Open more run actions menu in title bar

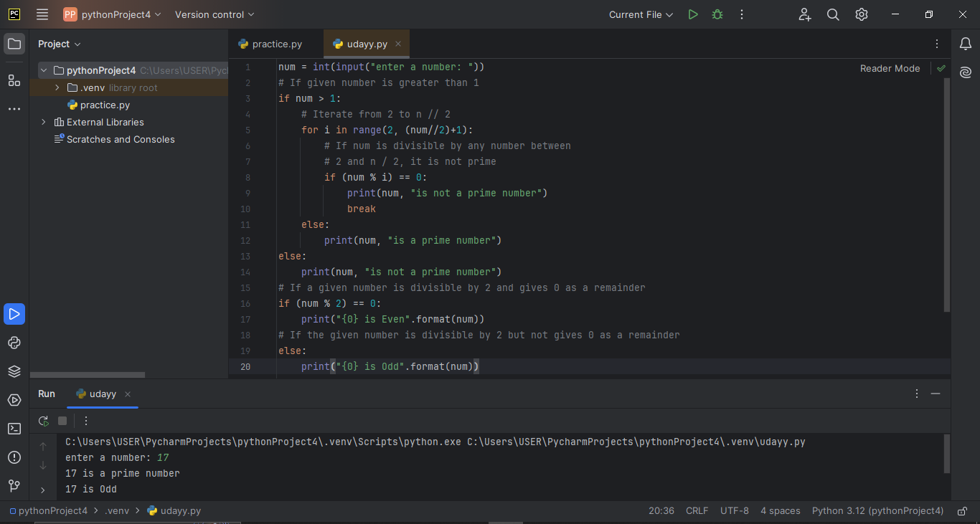[x=741, y=14]
